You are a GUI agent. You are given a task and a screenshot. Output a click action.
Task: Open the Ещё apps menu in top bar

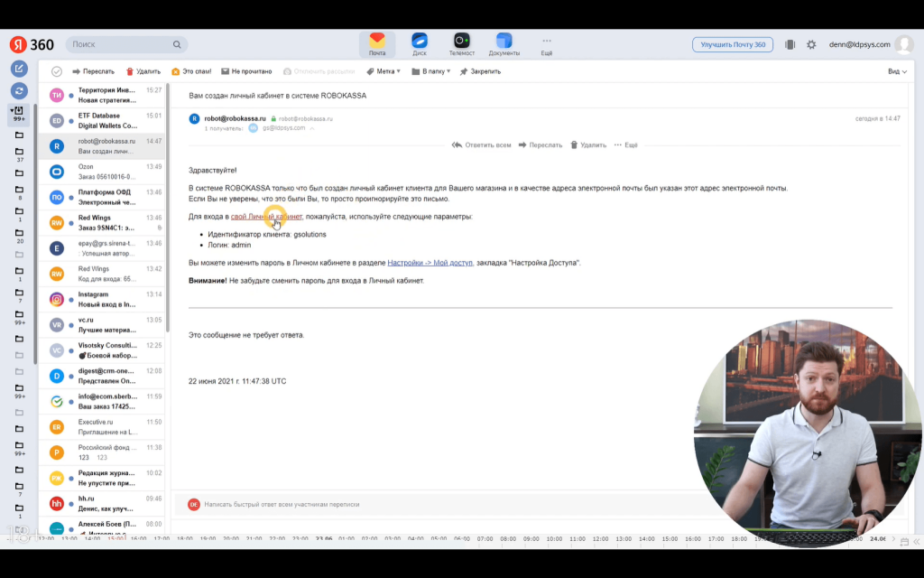point(547,45)
